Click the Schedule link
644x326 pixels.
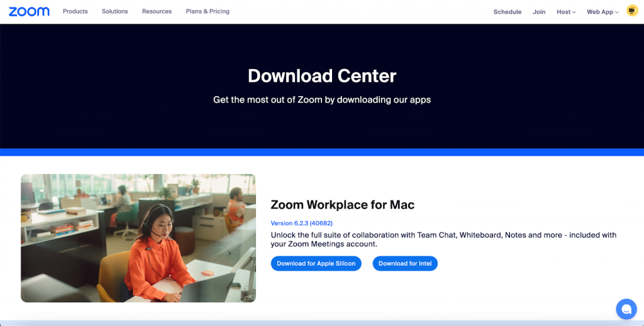coord(508,12)
